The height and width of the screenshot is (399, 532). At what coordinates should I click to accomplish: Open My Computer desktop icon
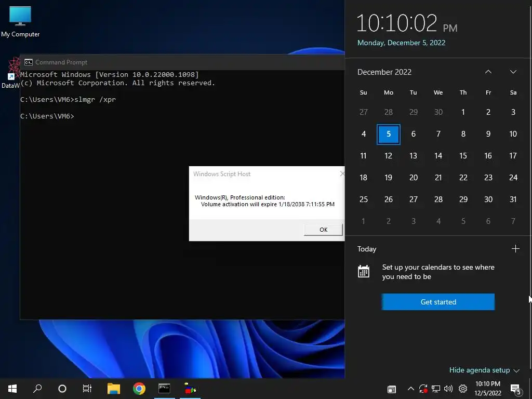[20, 21]
